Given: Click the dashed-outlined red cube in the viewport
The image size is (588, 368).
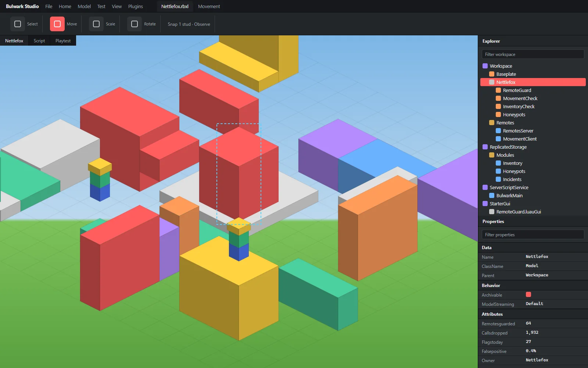Looking at the screenshot, I should pos(239,174).
